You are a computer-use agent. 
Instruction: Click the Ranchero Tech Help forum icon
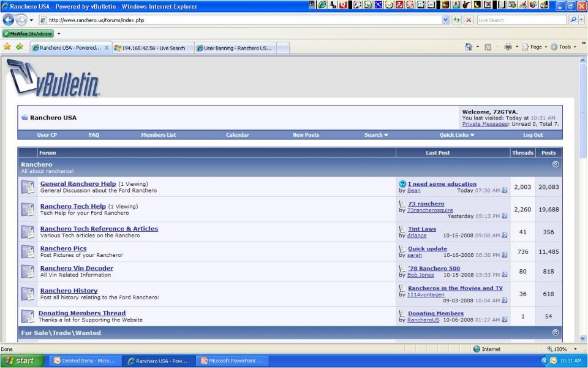[x=28, y=210]
